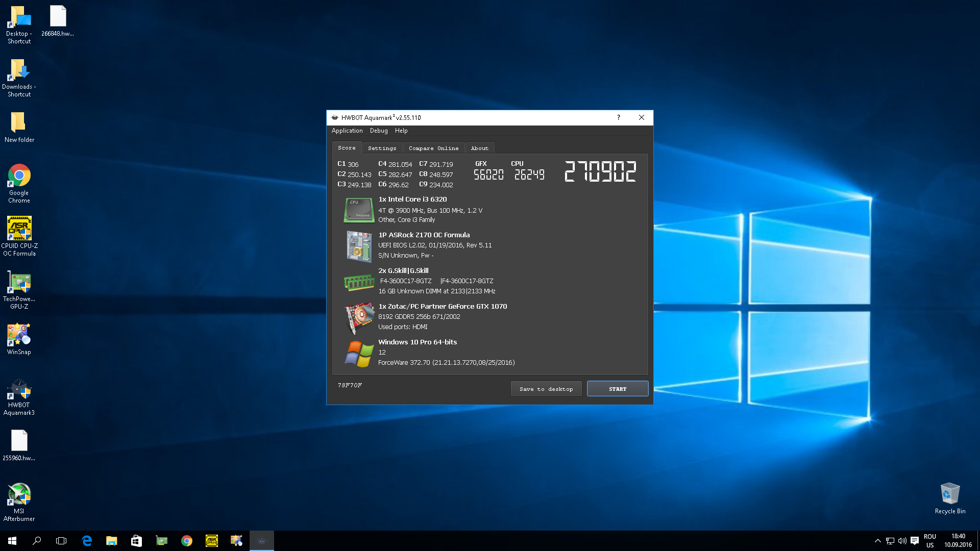Screen dimensions: 980x551
Task: Click the GFX score 56020
Action: (488, 175)
